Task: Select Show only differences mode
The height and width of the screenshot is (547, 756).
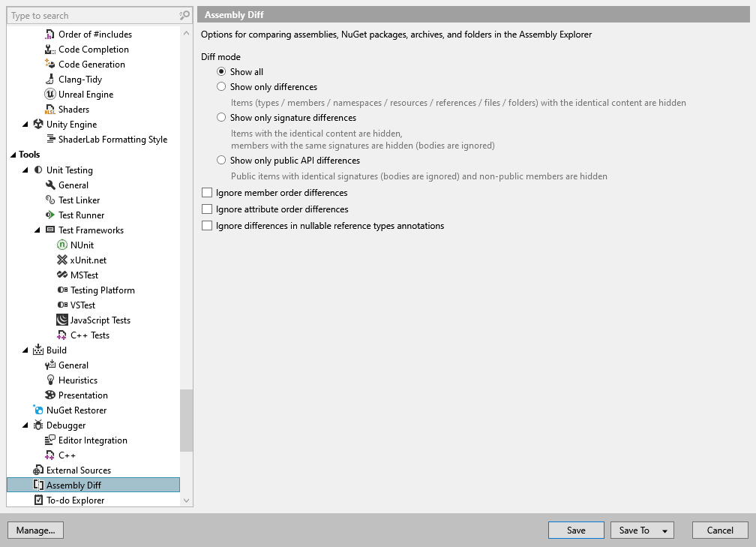Action: 221,86
